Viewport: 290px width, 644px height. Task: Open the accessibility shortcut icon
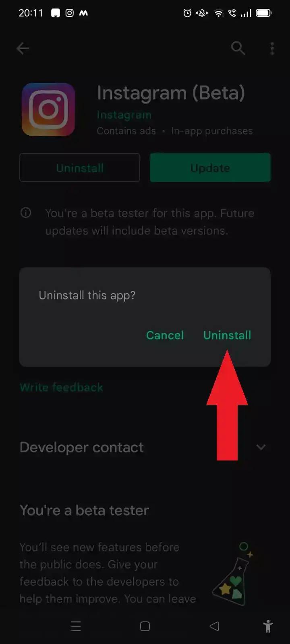[268, 626]
